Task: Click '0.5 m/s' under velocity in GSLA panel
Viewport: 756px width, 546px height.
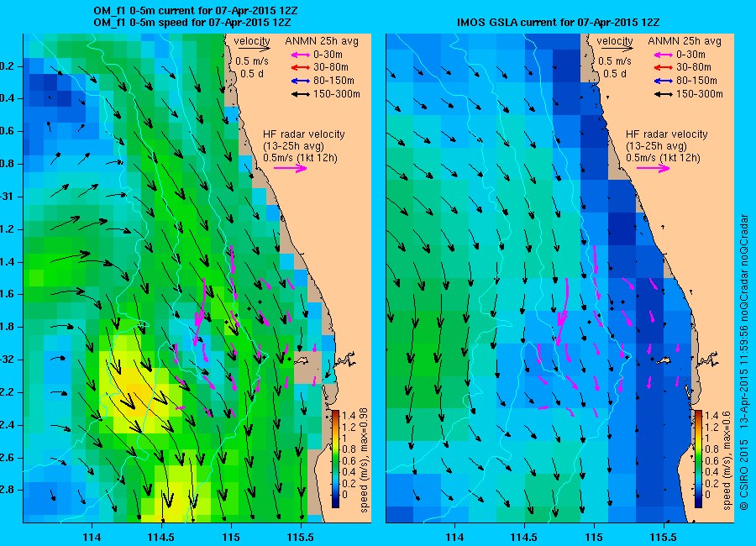Action: coord(615,61)
